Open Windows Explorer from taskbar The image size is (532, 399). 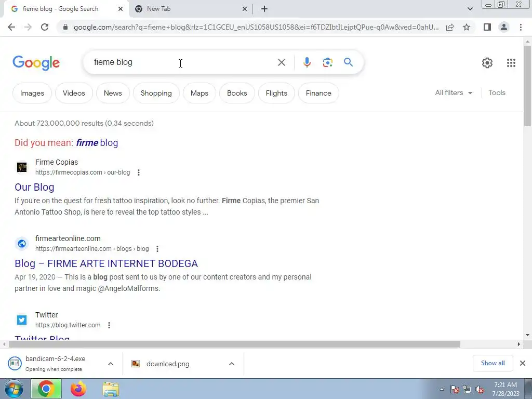[111, 389]
